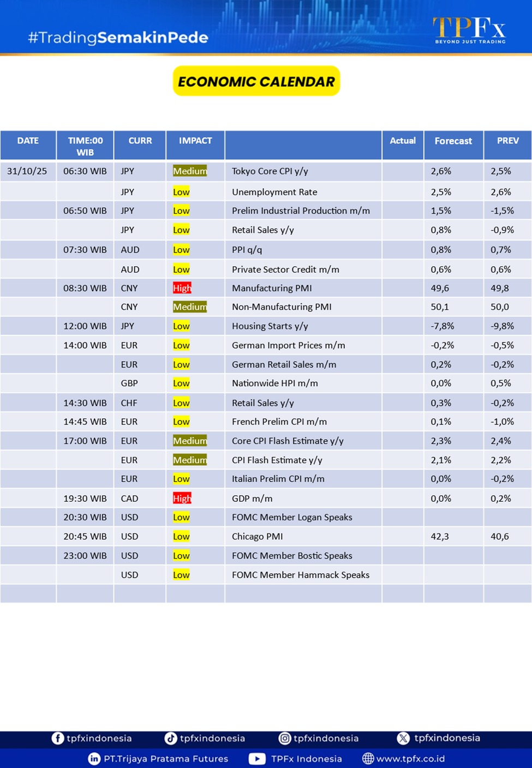Click the LinkedIn icon beside PT.Trijaya
This screenshot has height=768, width=532.
tap(94, 759)
